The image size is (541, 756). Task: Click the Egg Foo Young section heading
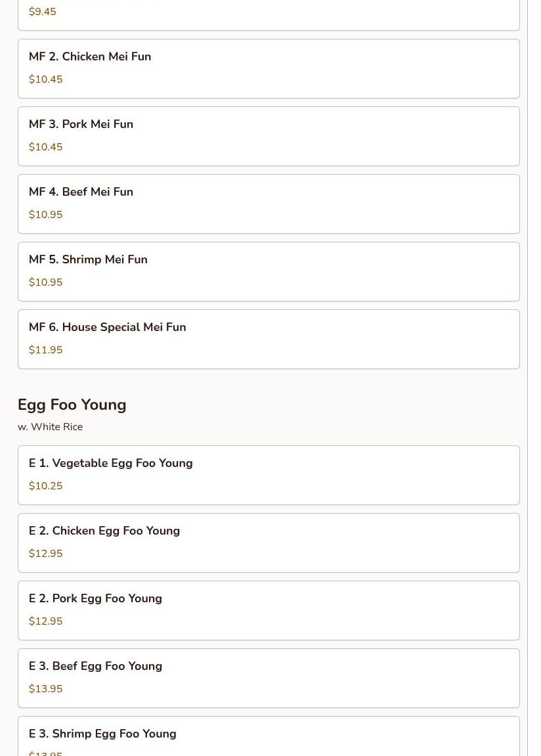[x=72, y=405]
